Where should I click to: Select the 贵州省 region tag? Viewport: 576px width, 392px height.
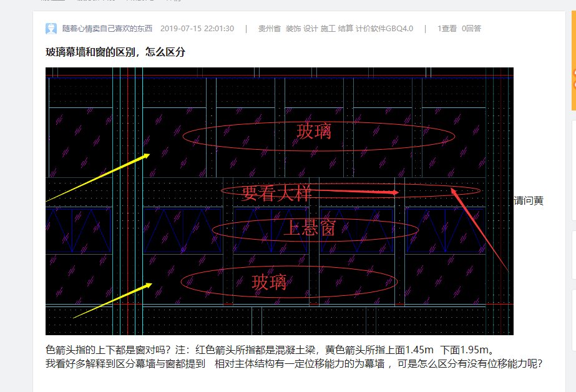pyautogui.click(x=269, y=29)
